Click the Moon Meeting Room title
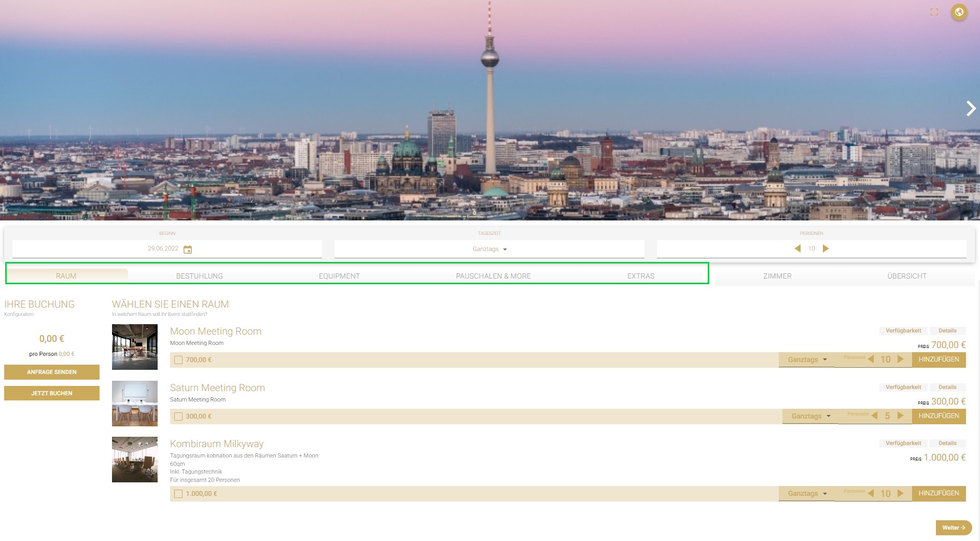 (x=216, y=331)
